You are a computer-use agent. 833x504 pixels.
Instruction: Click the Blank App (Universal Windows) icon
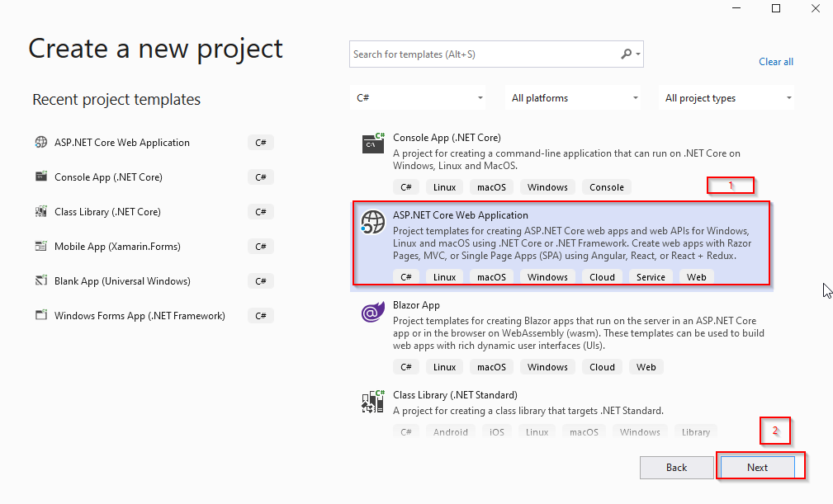40,280
